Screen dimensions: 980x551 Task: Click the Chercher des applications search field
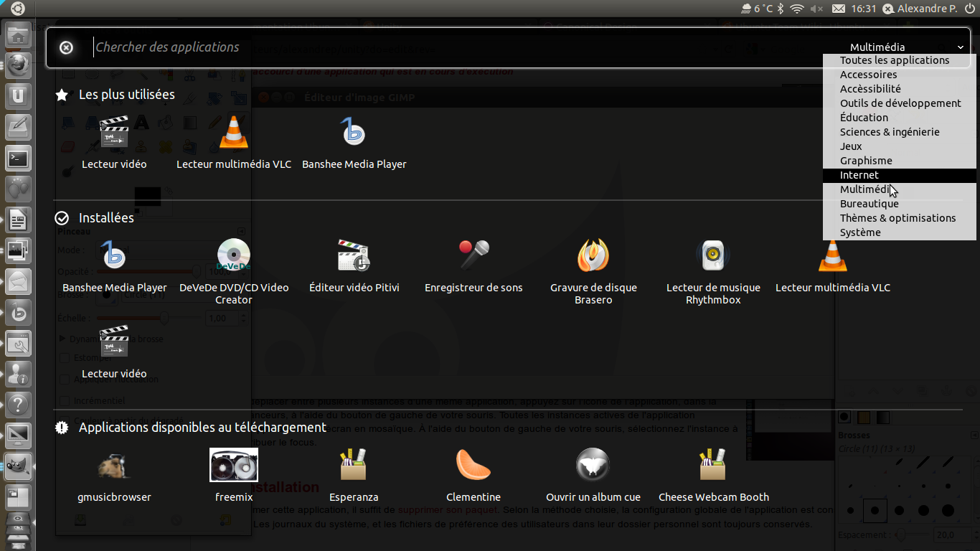tap(430, 47)
